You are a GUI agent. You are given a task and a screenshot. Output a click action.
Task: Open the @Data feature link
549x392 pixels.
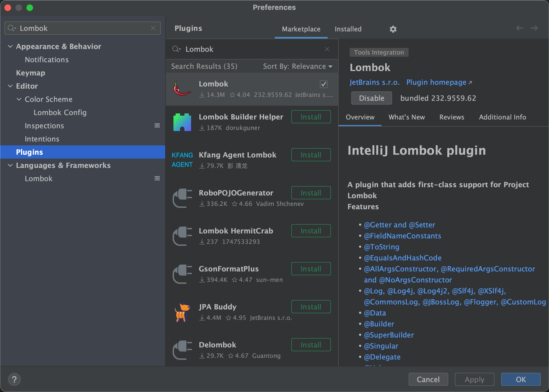click(375, 313)
